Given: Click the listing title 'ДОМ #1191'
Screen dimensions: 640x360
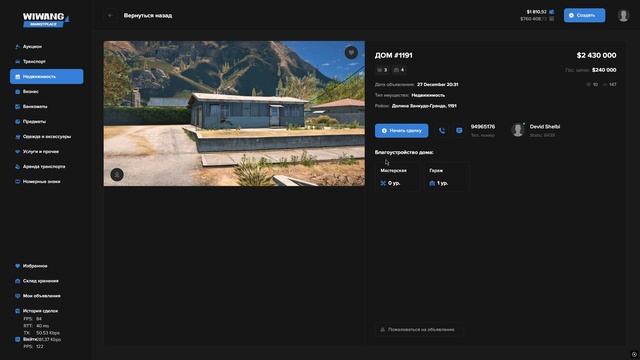Looking at the screenshot, I should pyautogui.click(x=393, y=55).
